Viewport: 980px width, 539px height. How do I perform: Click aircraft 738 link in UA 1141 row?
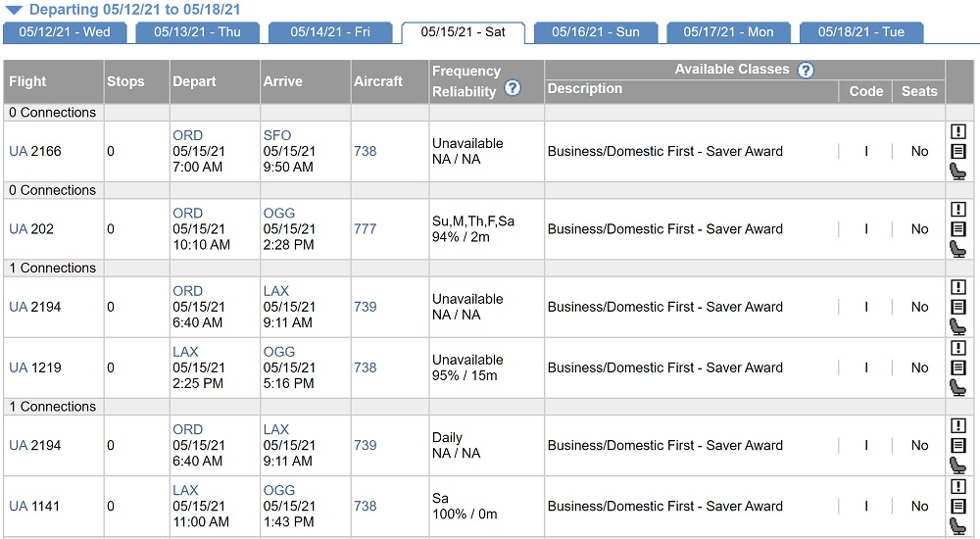[365, 506]
